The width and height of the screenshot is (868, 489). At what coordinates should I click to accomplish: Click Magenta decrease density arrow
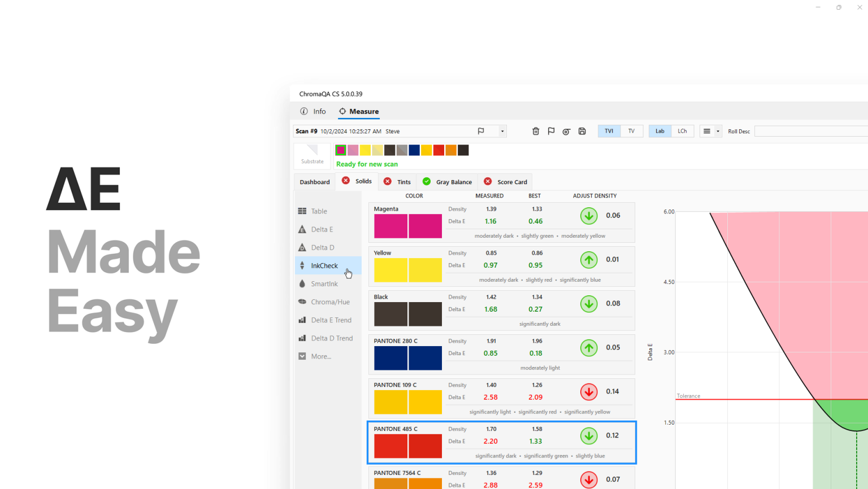coord(589,216)
